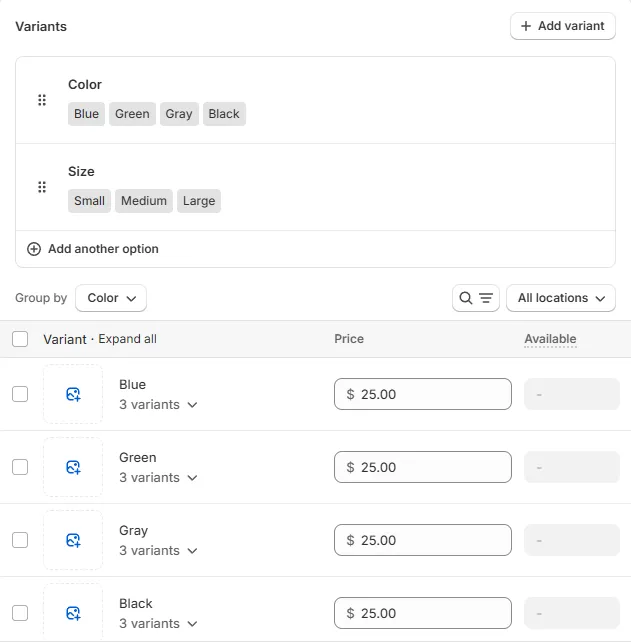Grab the Color option drag handle
The width and height of the screenshot is (631, 642).
pyautogui.click(x=42, y=100)
